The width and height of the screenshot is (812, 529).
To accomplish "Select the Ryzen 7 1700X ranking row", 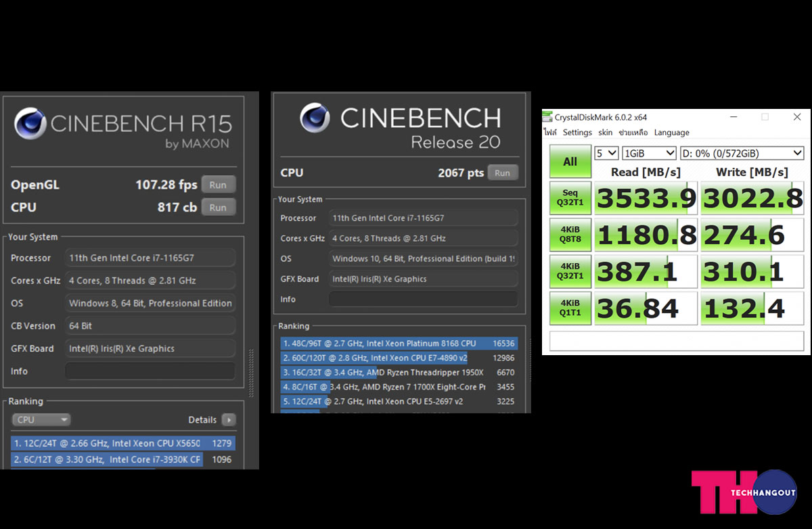I will 399,387.
